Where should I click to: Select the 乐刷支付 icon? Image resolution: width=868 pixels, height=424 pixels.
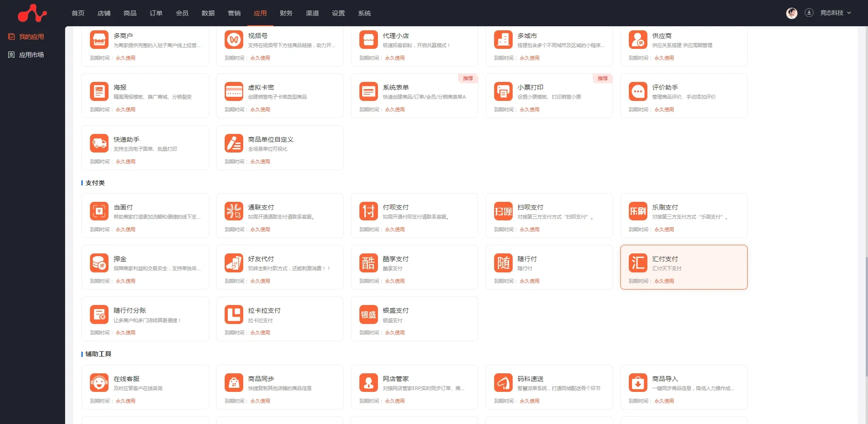(638, 211)
